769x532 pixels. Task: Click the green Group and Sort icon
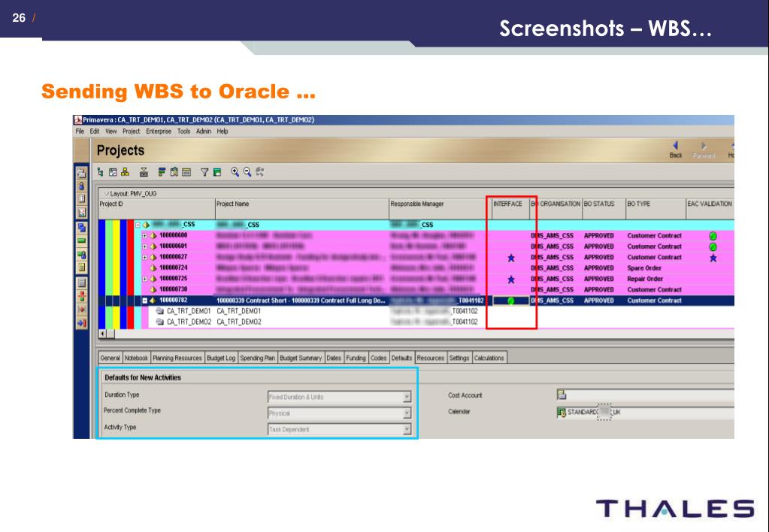pos(217,172)
